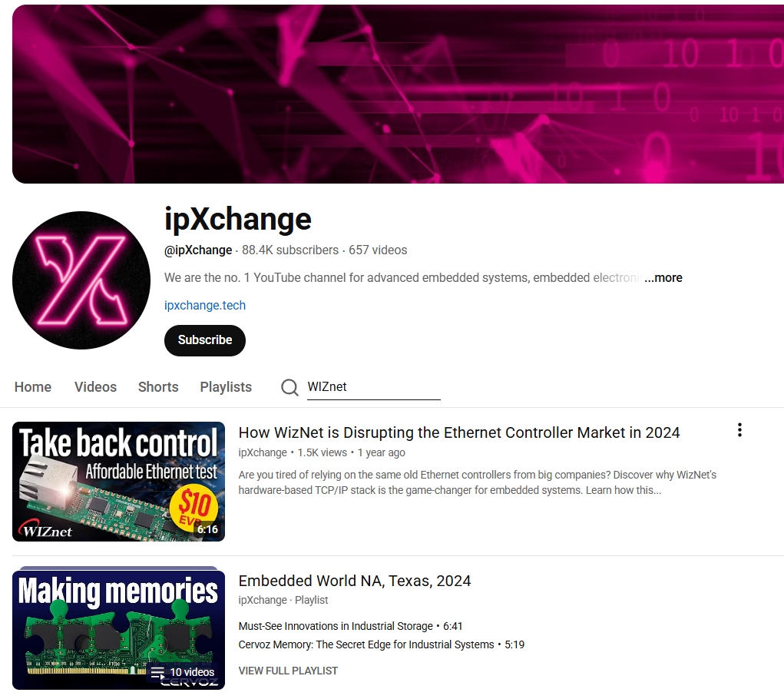Open the Making memories playlist thumbnail

tap(118, 630)
